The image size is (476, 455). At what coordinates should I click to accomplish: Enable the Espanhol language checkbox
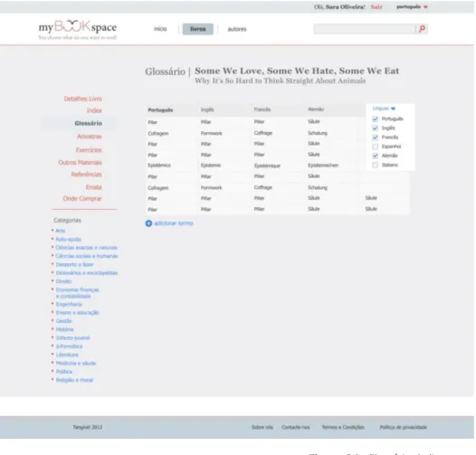point(376,147)
